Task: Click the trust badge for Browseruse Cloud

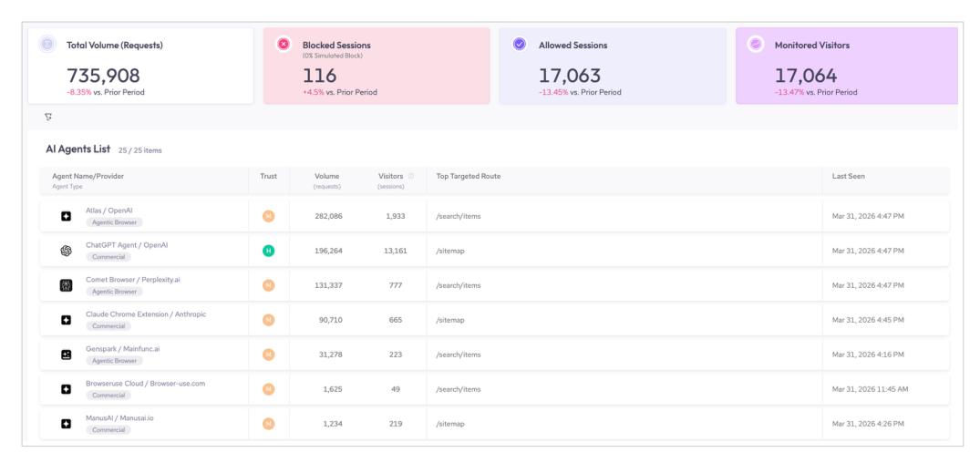Action: pos(268,389)
